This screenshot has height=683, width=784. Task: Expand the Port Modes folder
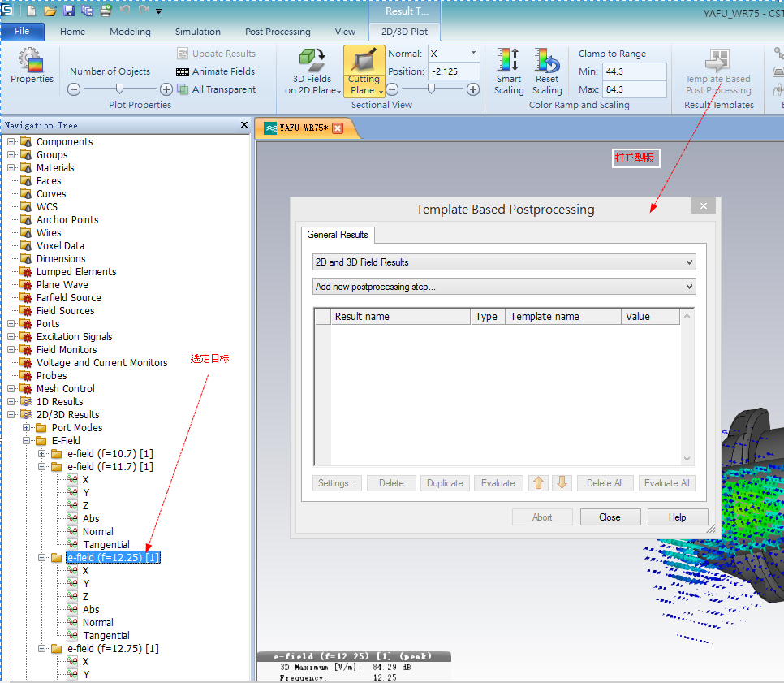(x=27, y=428)
